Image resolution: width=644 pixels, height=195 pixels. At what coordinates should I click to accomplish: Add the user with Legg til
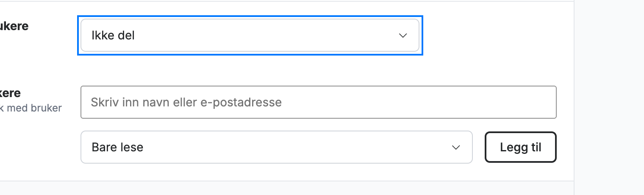point(520,147)
